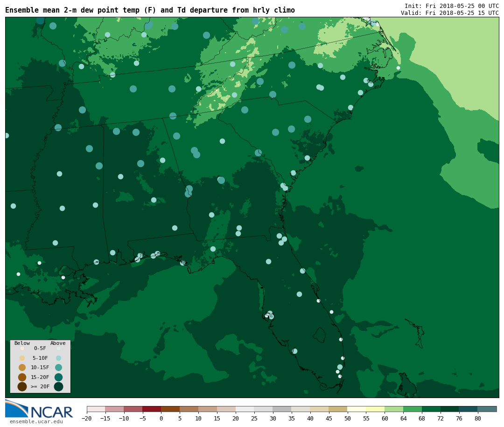Select colorbar segment between -15 and -10

click(115, 409)
